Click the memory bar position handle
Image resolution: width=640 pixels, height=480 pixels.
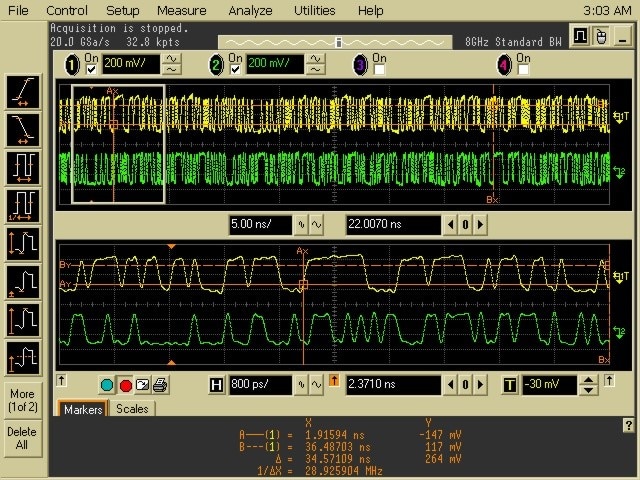point(338,42)
